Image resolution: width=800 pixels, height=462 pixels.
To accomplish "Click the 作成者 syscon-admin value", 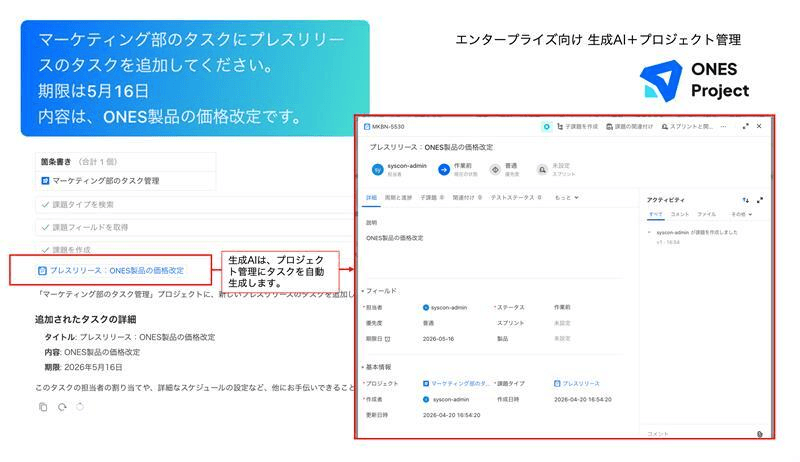I will click(446, 399).
